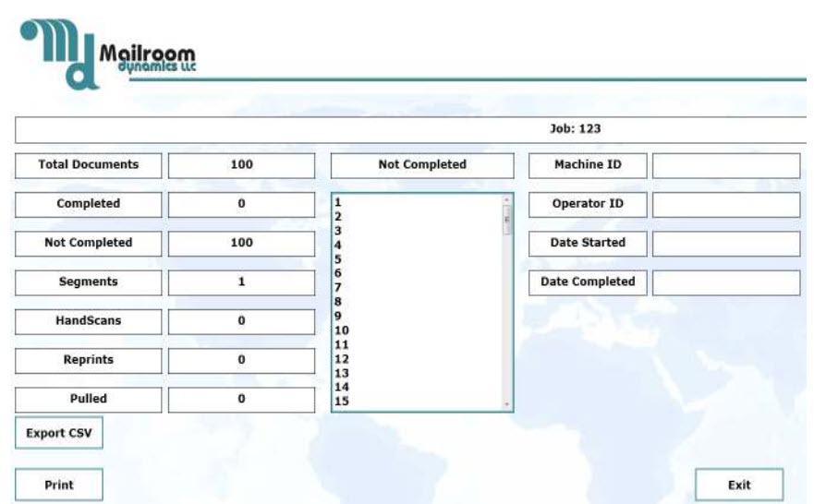This screenshot has height=504, width=814.
Task: Select the Date Completed field
Action: point(725,282)
